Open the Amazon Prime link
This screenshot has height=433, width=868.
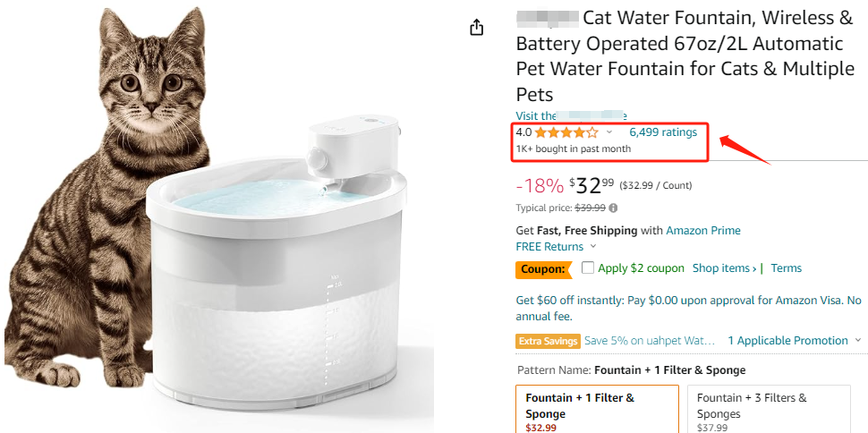pos(703,230)
